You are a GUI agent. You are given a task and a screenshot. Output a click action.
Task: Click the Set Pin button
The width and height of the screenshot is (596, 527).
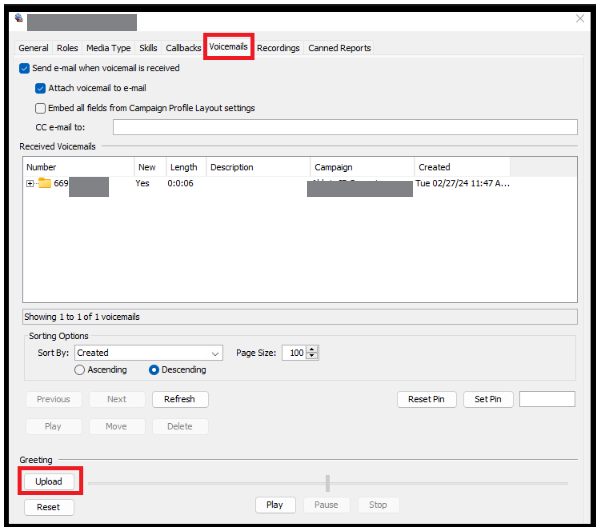tap(488, 399)
